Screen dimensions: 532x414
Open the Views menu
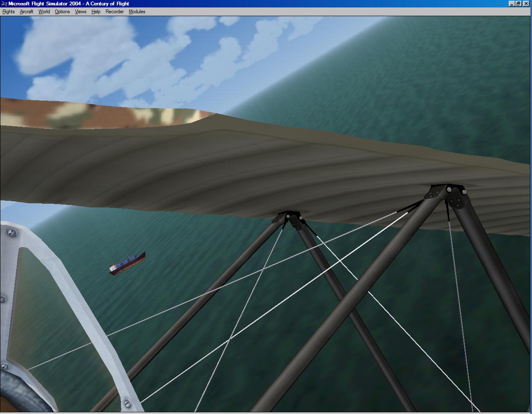coord(80,12)
